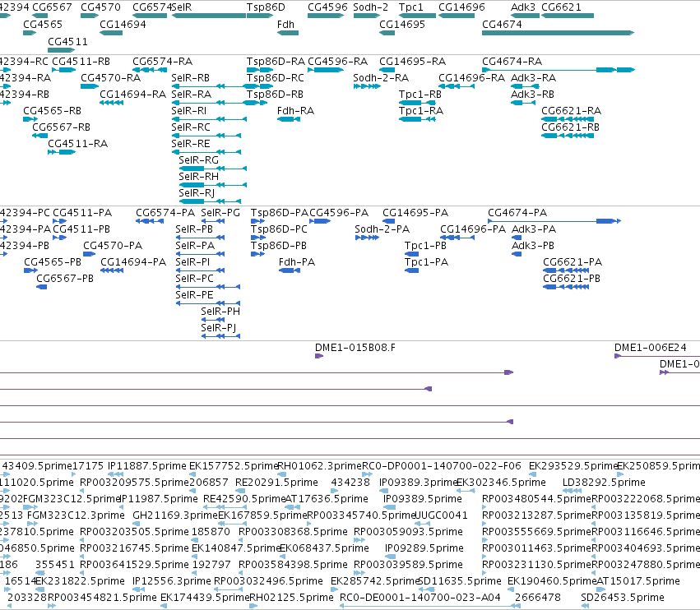Click protein CG14696-PA
The image size is (700, 610).
click(x=457, y=238)
